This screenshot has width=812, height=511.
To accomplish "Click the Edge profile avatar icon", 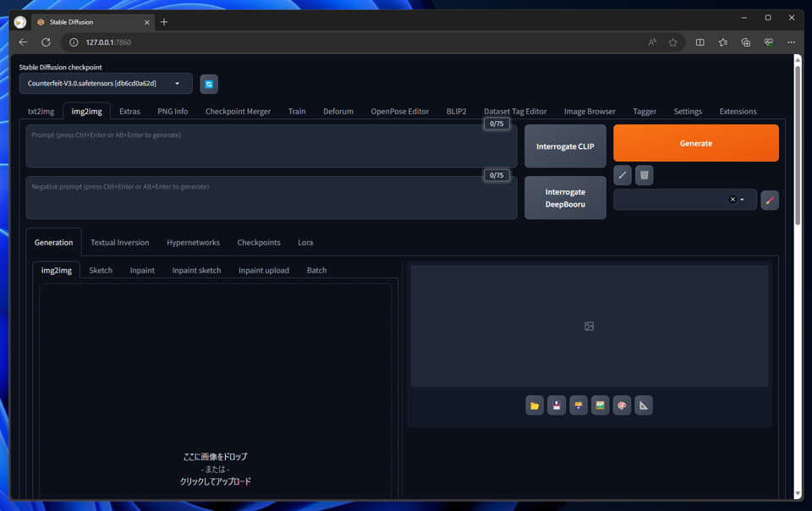I will click(x=20, y=22).
